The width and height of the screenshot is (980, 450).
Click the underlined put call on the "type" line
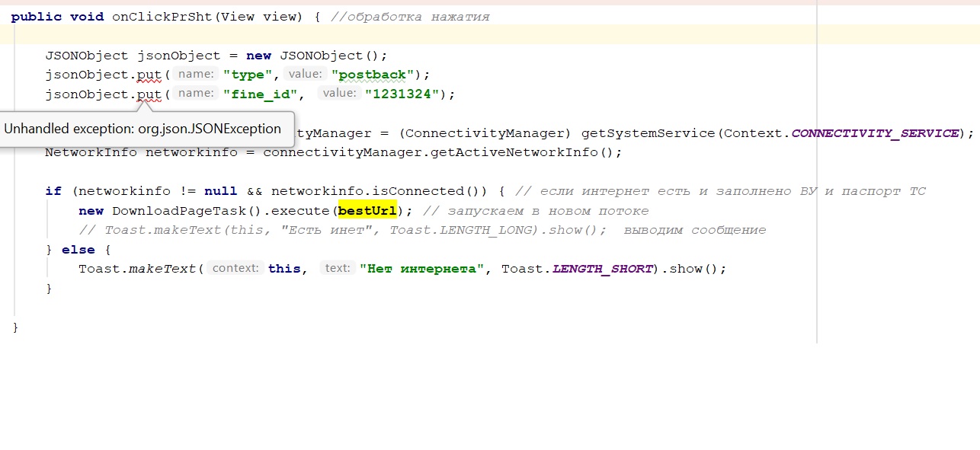(149, 75)
